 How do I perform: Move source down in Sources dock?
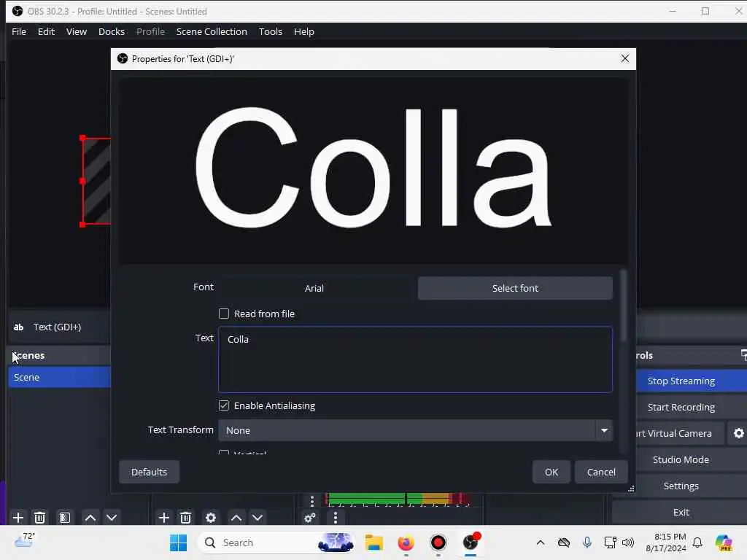click(258, 518)
